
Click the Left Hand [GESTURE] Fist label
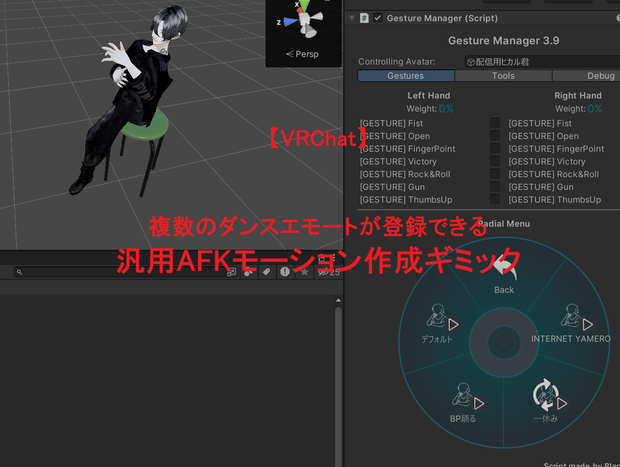391,123
